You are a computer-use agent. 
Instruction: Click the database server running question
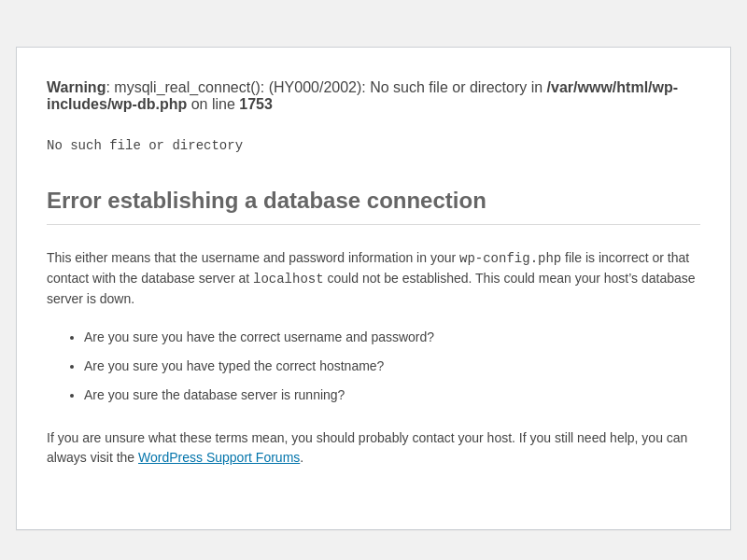click(214, 395)
